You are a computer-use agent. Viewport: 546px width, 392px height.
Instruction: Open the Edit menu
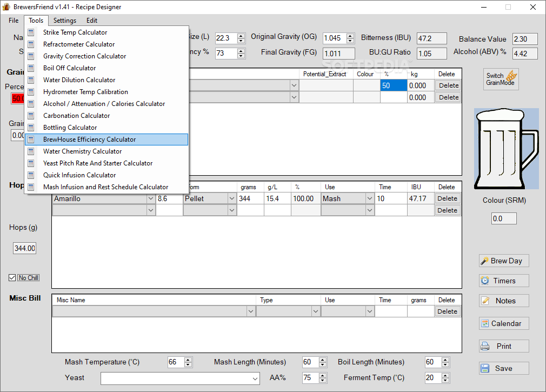tap(92, 21)
